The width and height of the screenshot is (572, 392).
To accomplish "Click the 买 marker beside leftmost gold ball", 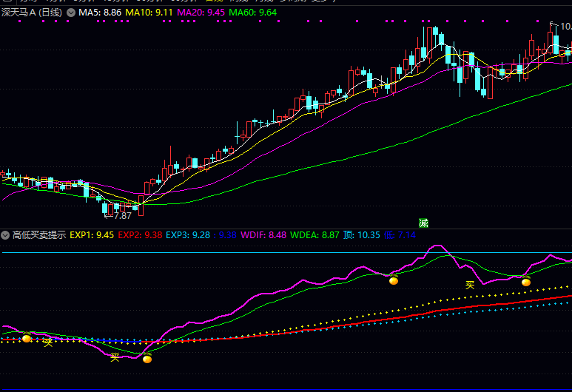I will (47, 342).
